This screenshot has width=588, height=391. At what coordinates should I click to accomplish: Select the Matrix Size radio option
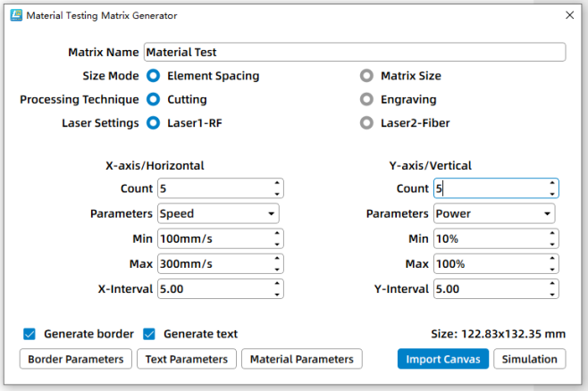(366, 76)
